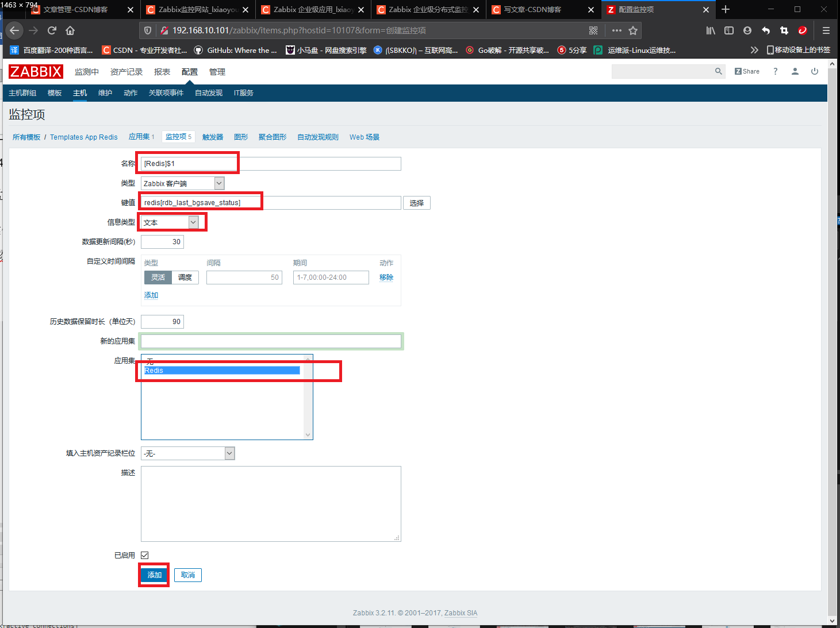Open the Web 场景 link
840x628 pixels.
(365, 137)
